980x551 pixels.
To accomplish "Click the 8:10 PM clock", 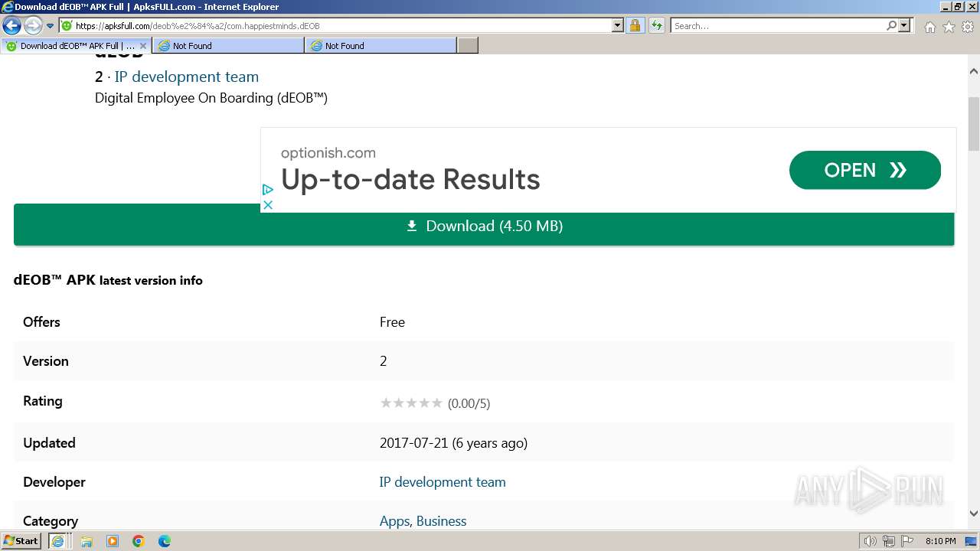I will tap(941, 541).
